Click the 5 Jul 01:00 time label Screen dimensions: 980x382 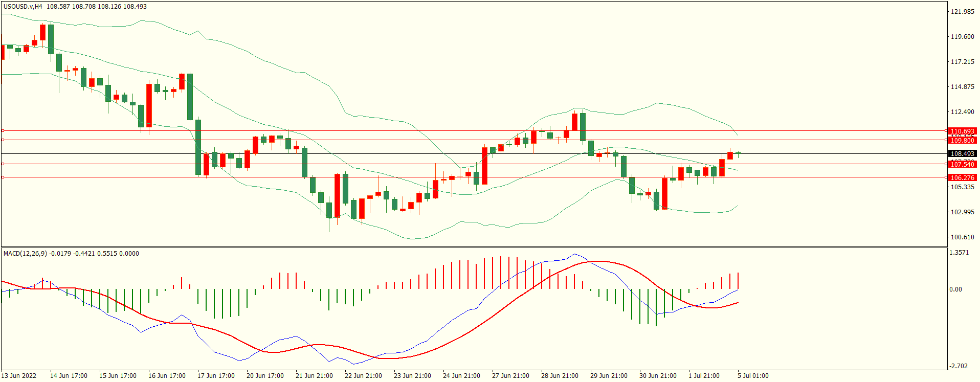753,376
